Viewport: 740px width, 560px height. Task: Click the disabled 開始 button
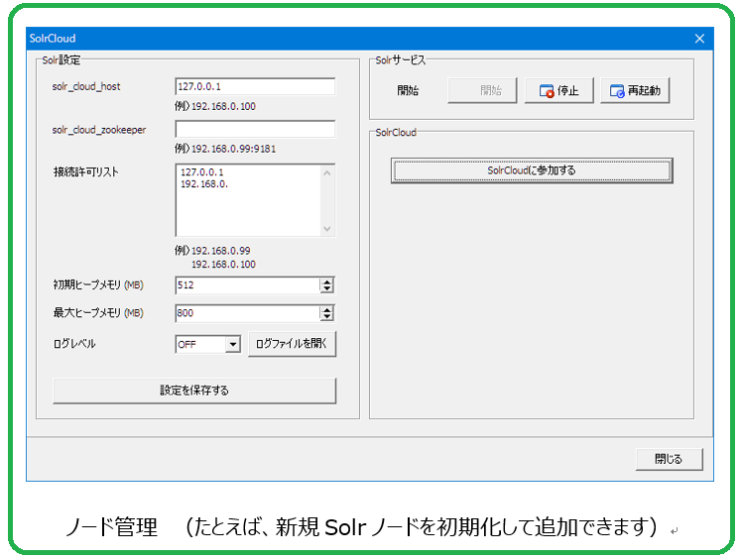(x=482, y=90)
